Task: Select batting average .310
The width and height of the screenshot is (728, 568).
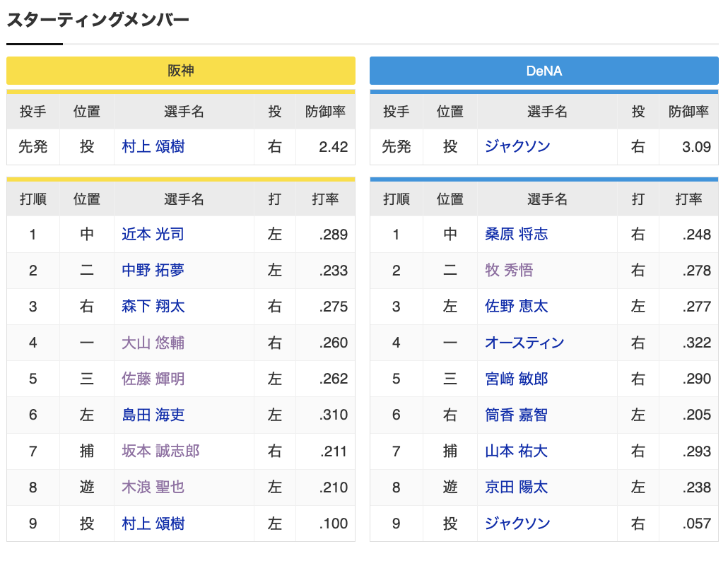Action: (x=334, y=415)
